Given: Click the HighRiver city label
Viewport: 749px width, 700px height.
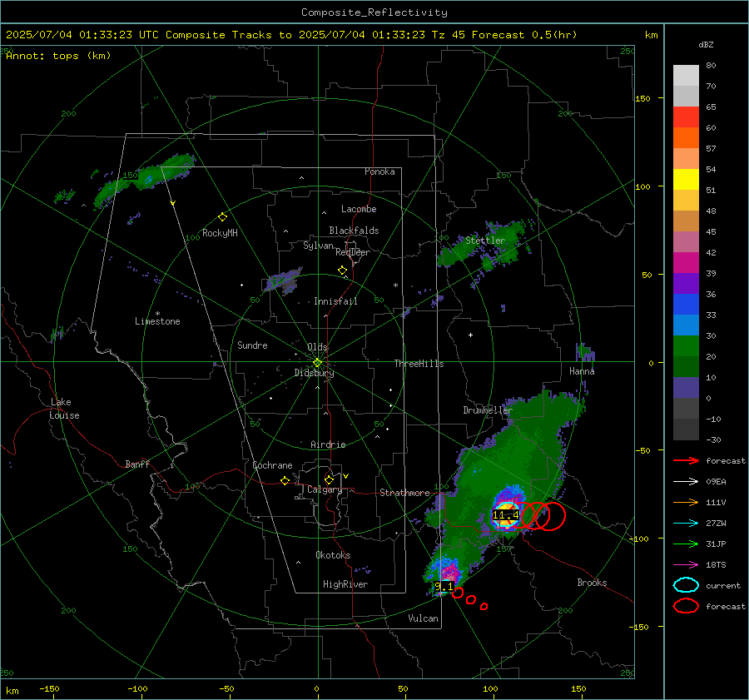Looking at the screenshot, I should (x=345, y=584).
